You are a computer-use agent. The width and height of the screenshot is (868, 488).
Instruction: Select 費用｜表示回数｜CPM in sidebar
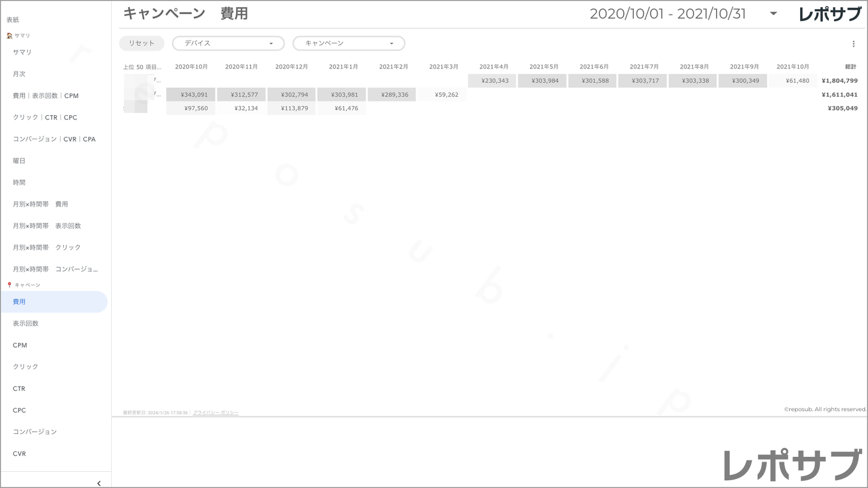[x=46, y=96]
